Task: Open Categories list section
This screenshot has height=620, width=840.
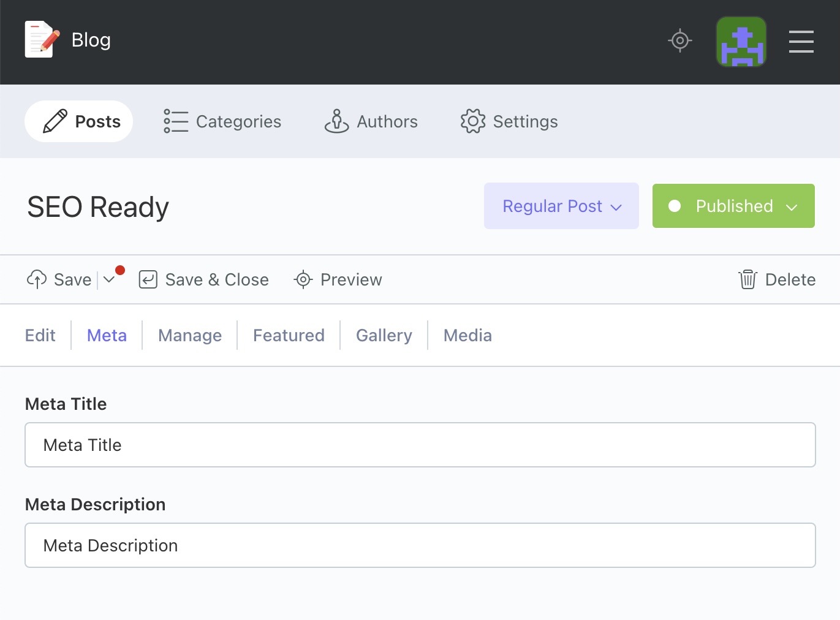Action: [222, 121]
